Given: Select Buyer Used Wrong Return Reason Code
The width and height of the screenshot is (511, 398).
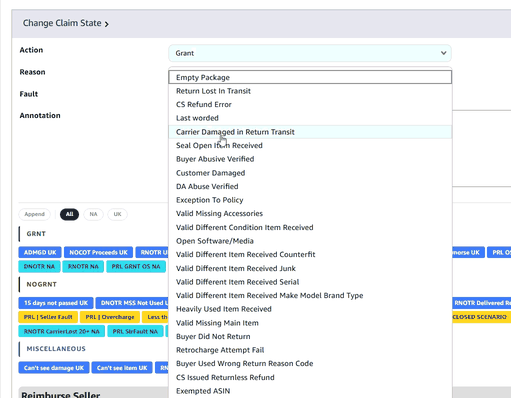Looking at the screenshot, I should 310,364.
